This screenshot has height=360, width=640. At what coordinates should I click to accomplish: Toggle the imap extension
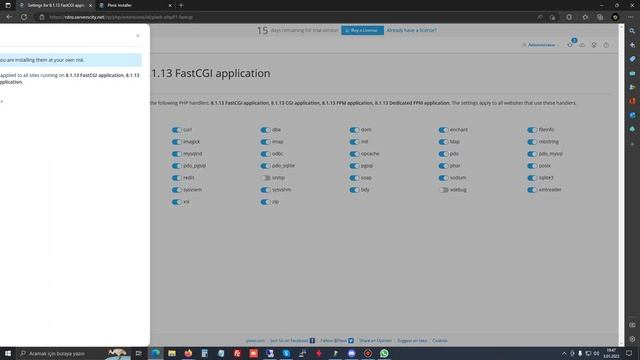point(265,142)
